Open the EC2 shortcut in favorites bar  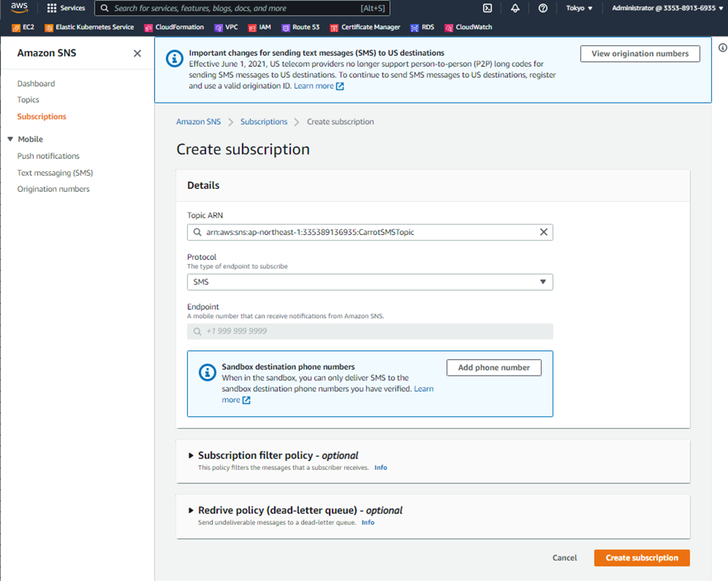23,27
